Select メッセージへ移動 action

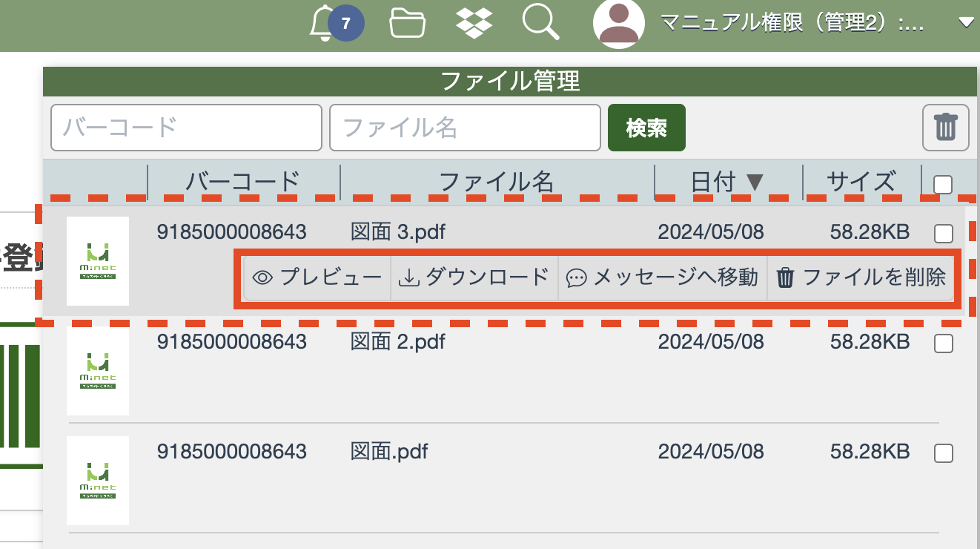click(x=662, y=278)
